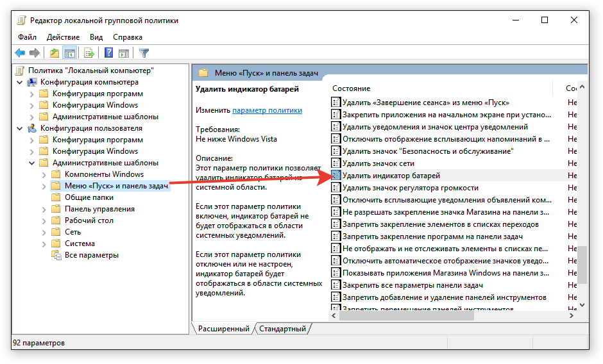
Task: Collapse user Административные шаблоны node
Action: coord(32,163)
